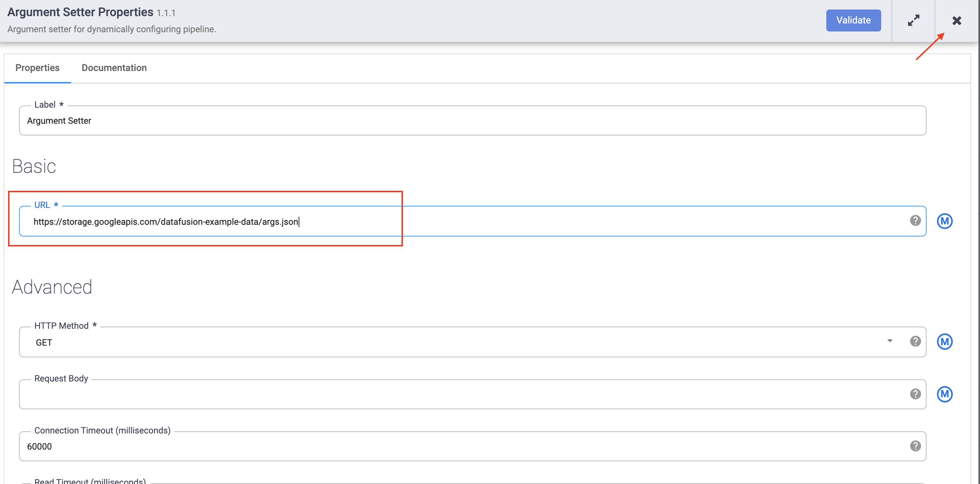
Task: Toggle macro for Request Body
Action: coord(944,394)
